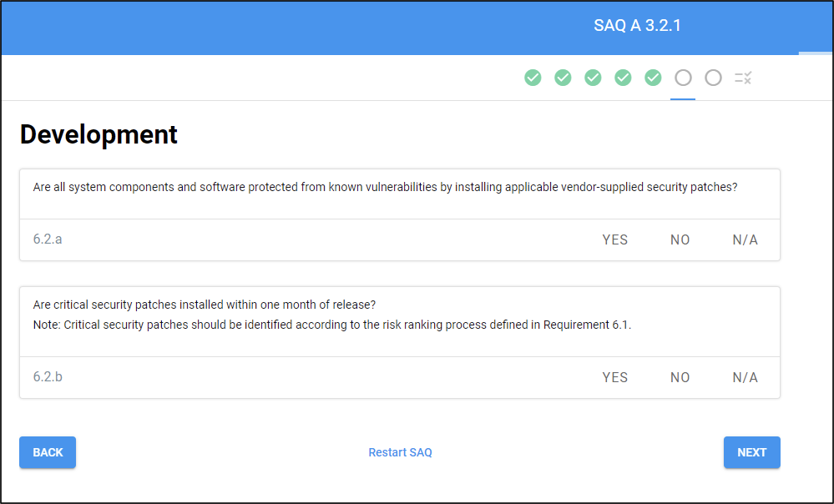Open the third completed step checkmark

point(593,78)
